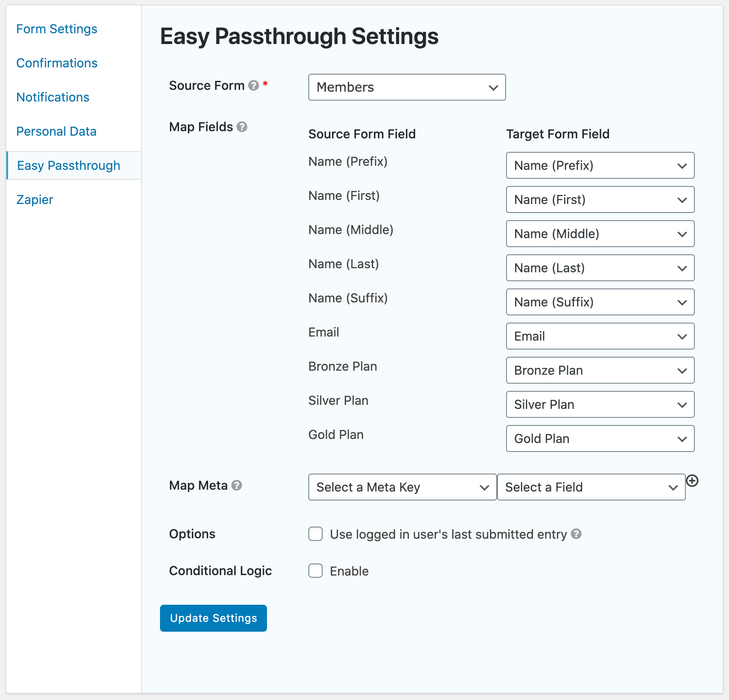Go to the Notifications tab

pyautogui.click(x=53, y=97)
